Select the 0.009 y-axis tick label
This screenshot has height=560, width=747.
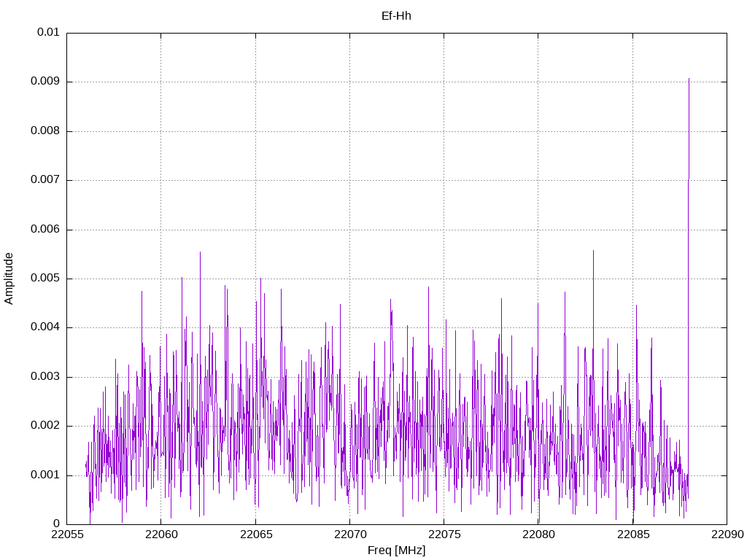45,82
